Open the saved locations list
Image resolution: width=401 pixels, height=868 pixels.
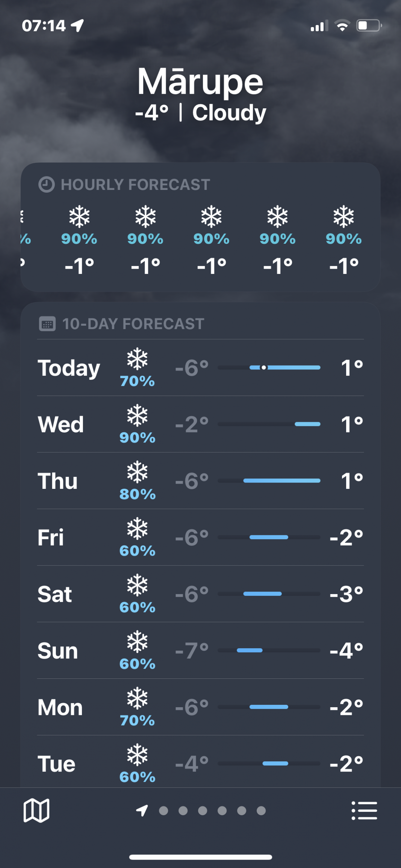click(364, 810)
